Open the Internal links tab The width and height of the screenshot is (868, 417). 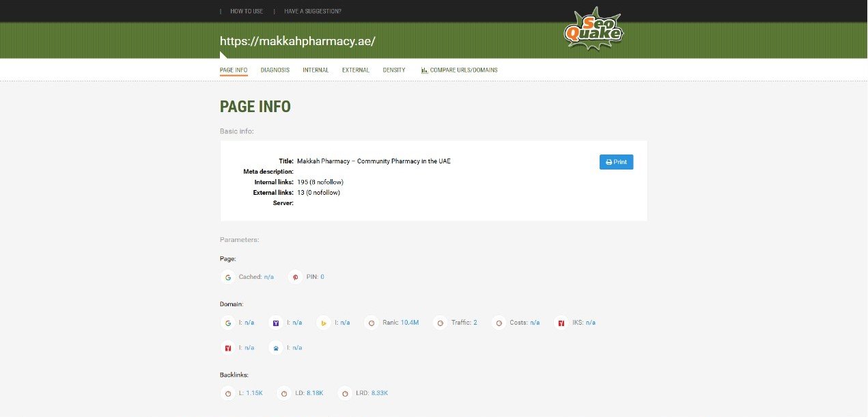pyautogui.click(x=316, y=70)
